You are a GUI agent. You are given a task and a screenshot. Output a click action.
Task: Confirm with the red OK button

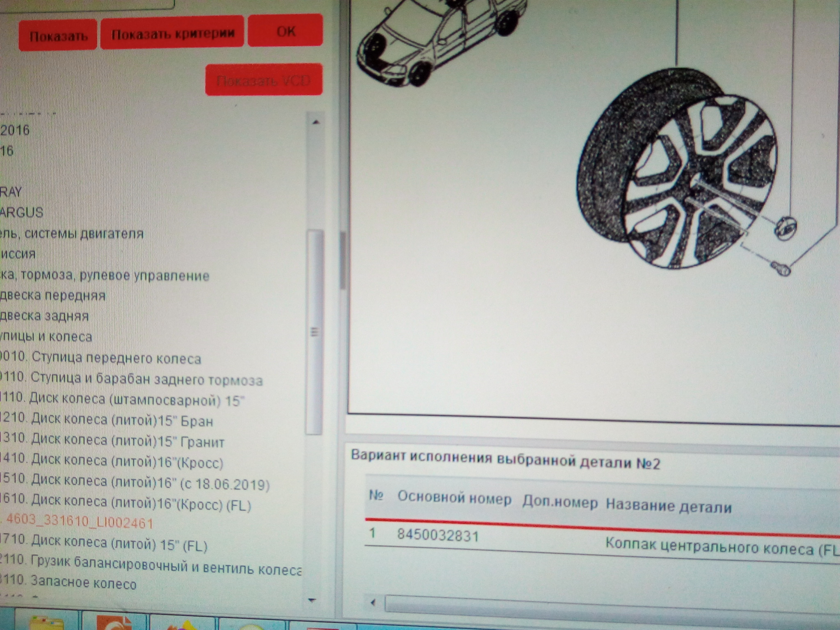[285, 31]
